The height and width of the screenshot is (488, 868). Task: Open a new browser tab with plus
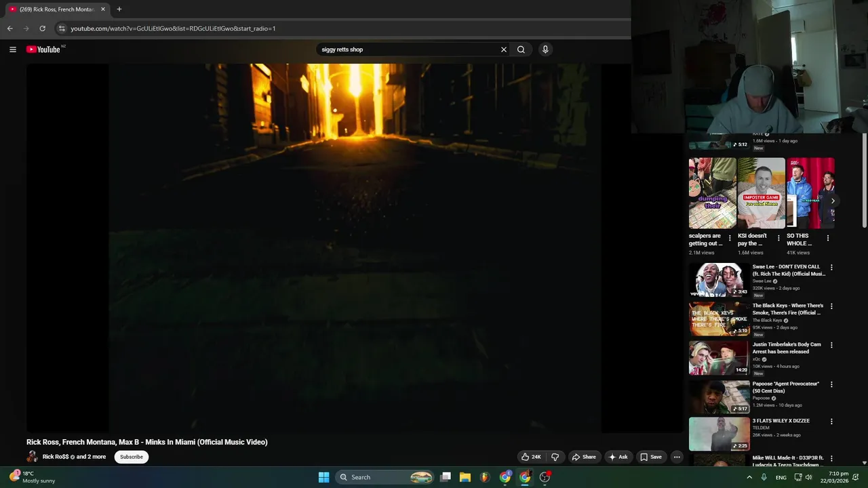point(119,9)
